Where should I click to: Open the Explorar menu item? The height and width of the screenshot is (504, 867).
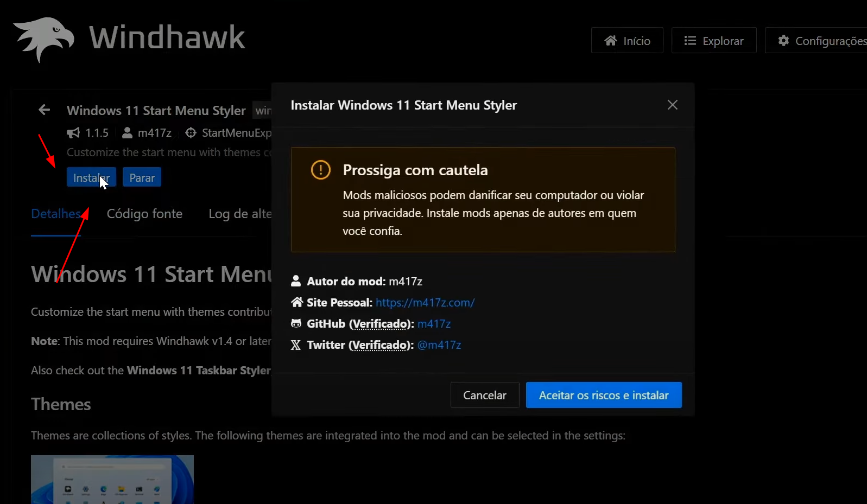point(714,40)
